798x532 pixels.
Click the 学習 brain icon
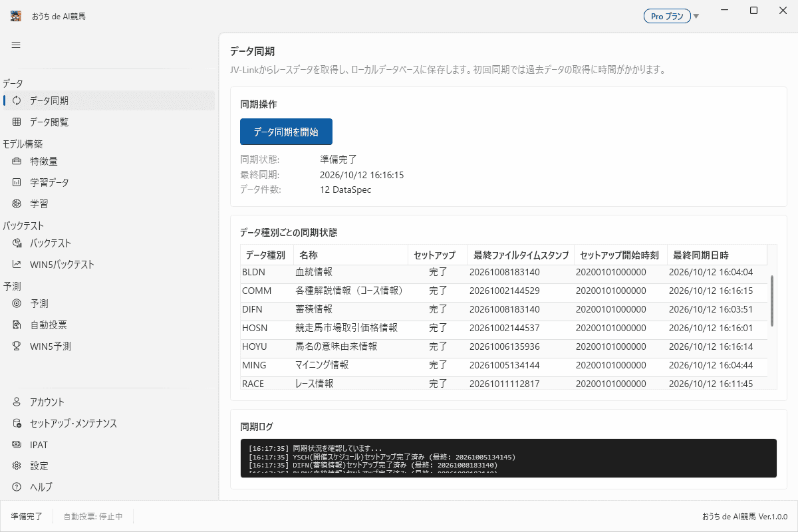[x=17, y=203]
